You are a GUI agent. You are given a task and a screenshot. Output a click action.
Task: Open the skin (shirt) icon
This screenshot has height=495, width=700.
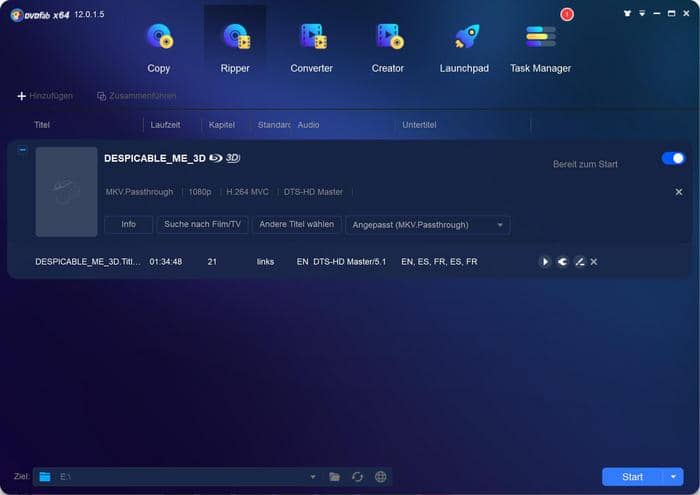[627, 13]
